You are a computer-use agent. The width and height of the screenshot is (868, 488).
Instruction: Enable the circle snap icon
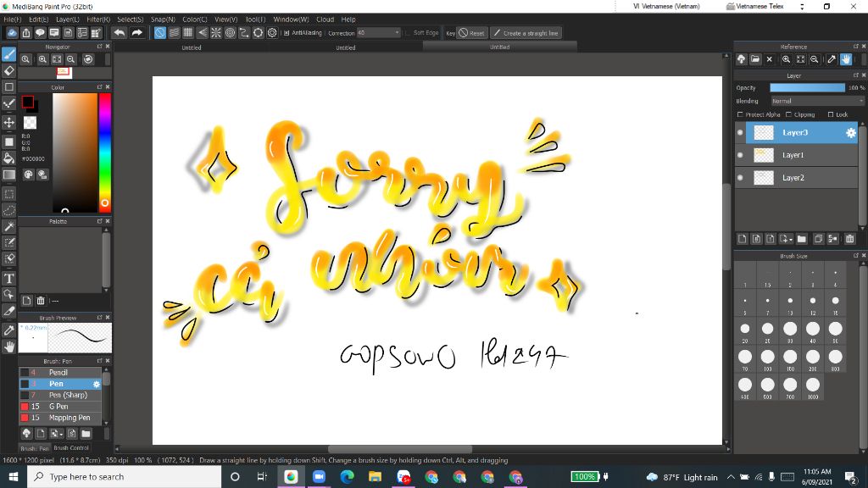tap(231, 33)
